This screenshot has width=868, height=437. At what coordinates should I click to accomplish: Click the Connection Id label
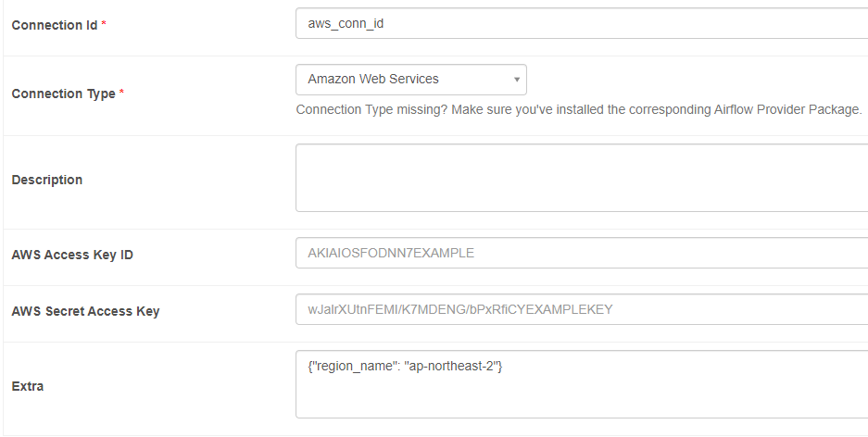pyautogui.click(x=55, y=25)
